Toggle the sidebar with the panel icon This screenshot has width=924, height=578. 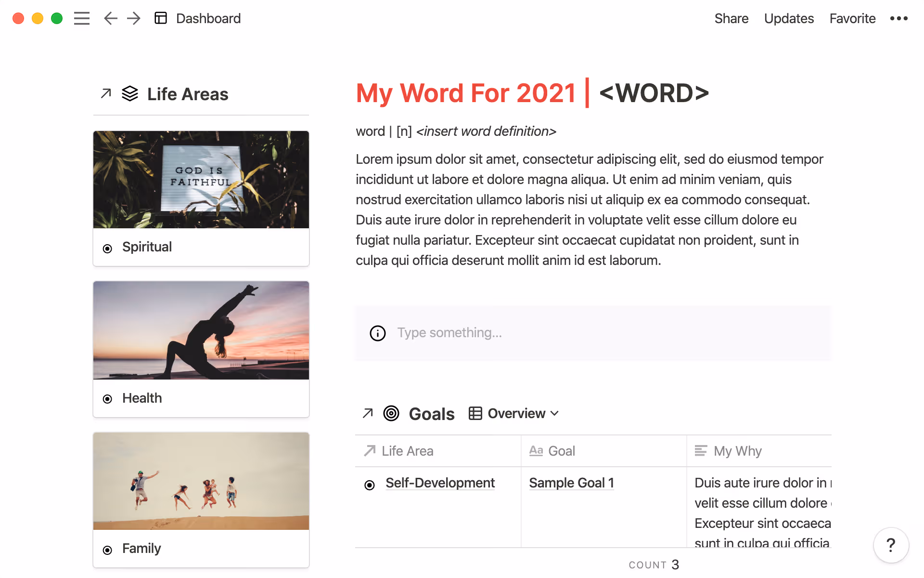tap(161, 18)
